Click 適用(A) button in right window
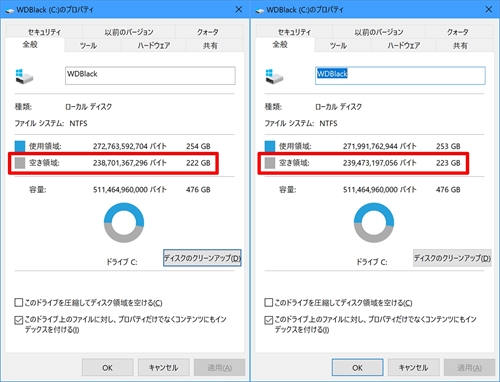 pos(470,368)
